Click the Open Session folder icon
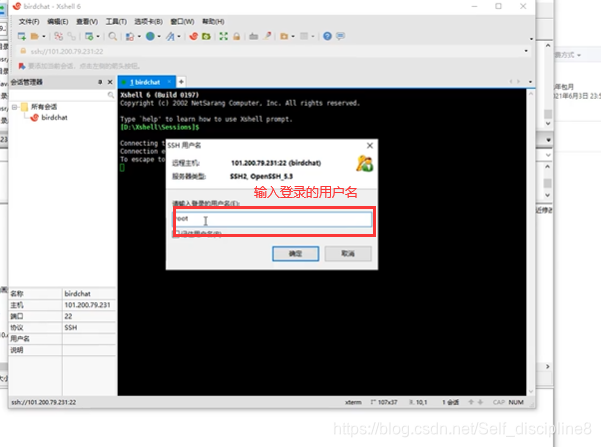 (35, 36)
